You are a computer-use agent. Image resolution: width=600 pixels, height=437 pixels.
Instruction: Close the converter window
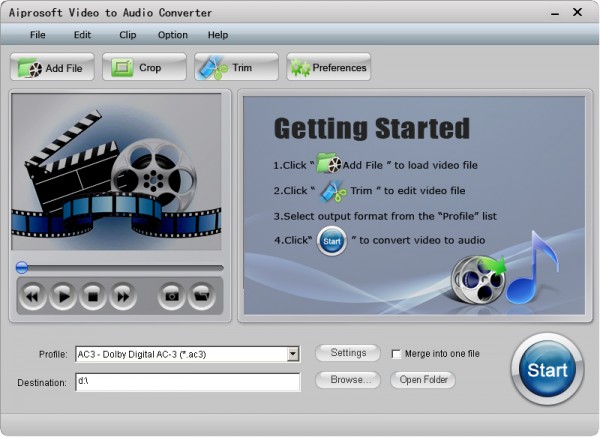[577, 12]
